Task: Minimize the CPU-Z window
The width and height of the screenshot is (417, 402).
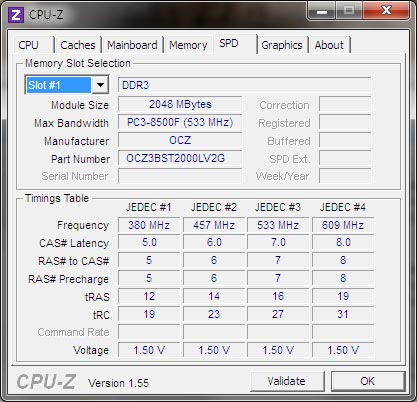Action: [x=321, y=11]
